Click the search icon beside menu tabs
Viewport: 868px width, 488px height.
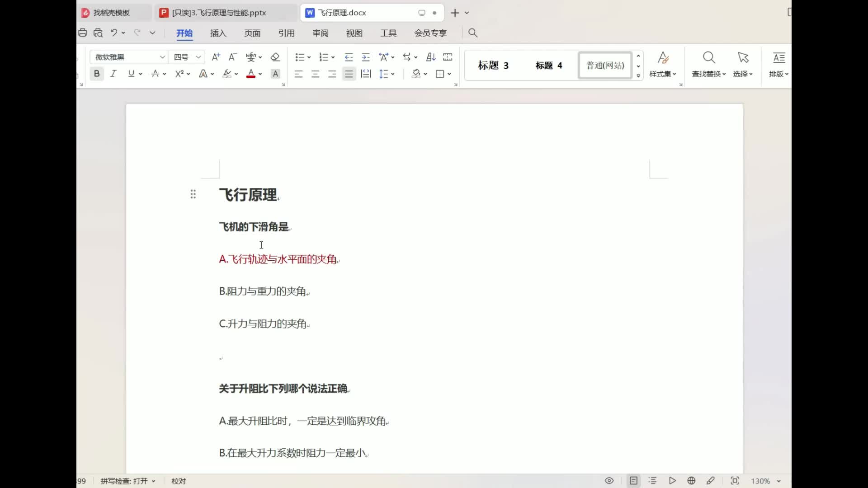[x=473, y=33]
